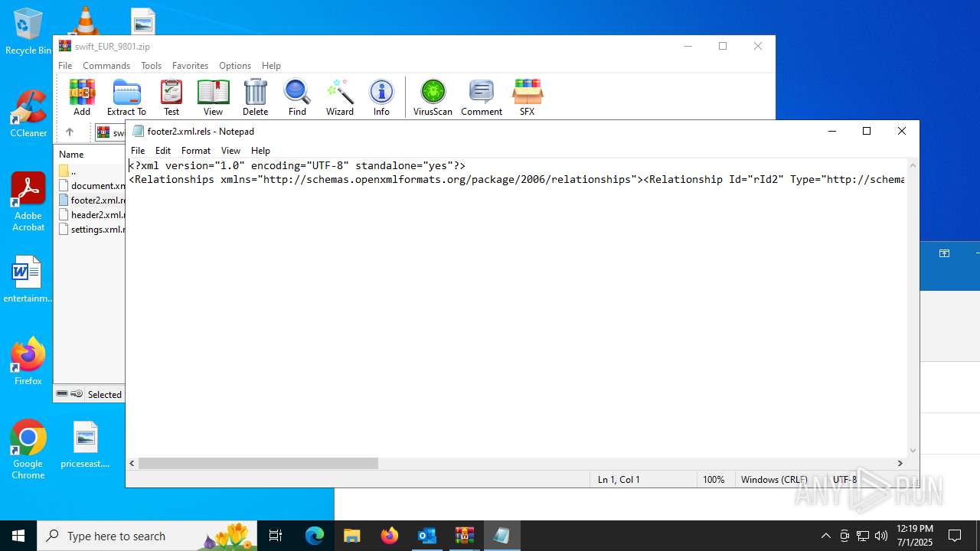Select document.xml file in WinRAR list

[x=91, y=185]
